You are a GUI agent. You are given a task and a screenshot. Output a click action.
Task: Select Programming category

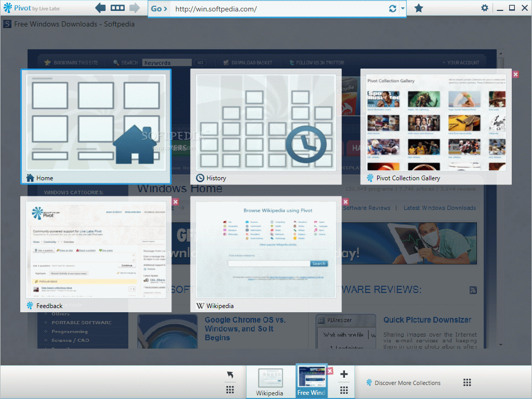[x=70, y=331]
